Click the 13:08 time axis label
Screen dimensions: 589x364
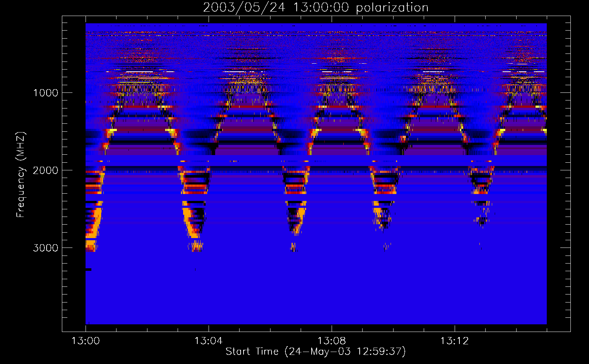(x=332, y=341)
